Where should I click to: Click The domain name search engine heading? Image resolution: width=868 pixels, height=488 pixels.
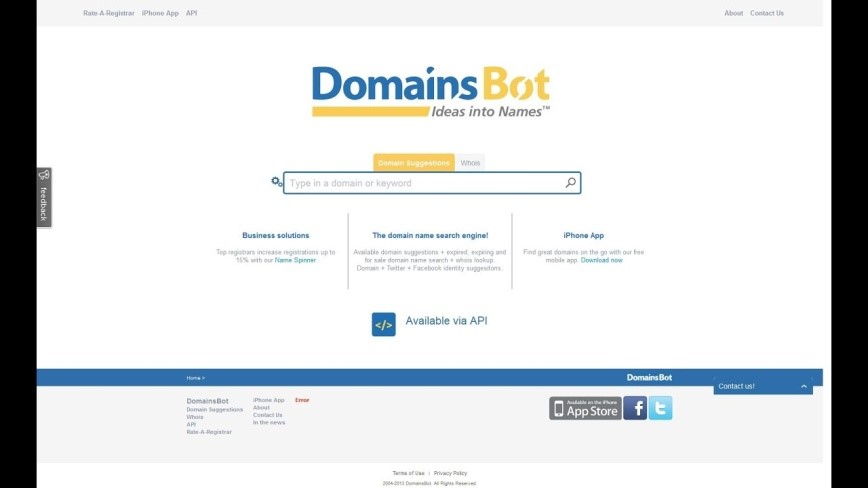click(430, 235)
